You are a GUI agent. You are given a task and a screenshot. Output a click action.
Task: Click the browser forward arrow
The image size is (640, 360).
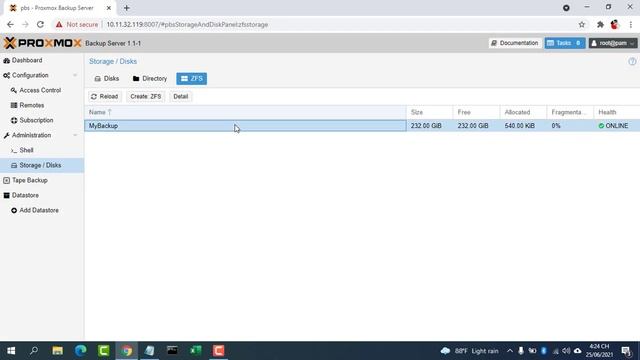25,24
